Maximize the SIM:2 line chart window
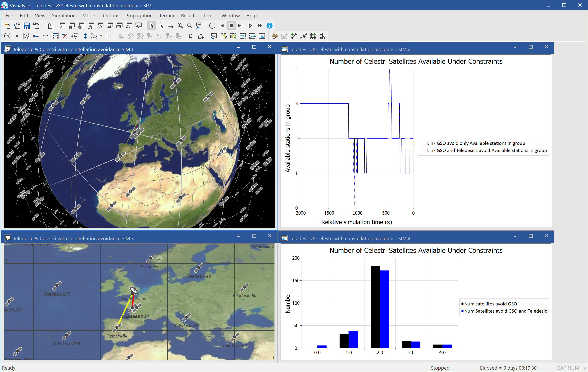This screenshot has width=588, height=372. (x=531, y=47)
